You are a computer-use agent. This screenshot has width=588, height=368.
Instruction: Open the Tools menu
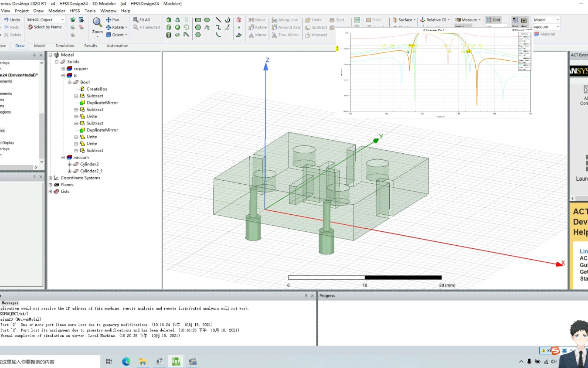click(90, 11)
